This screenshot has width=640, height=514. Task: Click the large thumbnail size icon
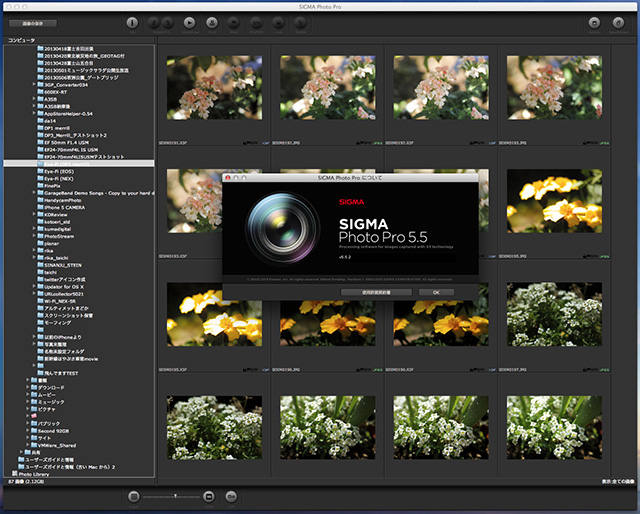click(x=209, y=496)
